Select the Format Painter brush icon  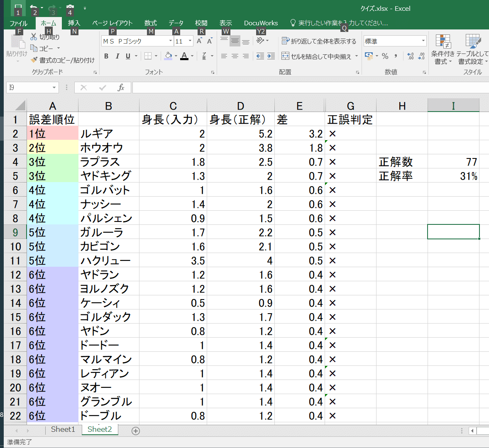[x=34, y=60]
